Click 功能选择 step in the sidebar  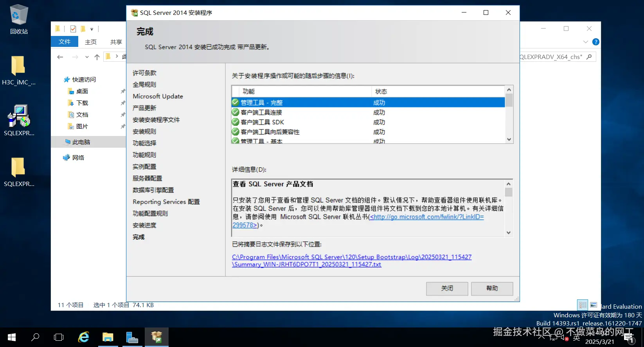(x=144, y=143)
